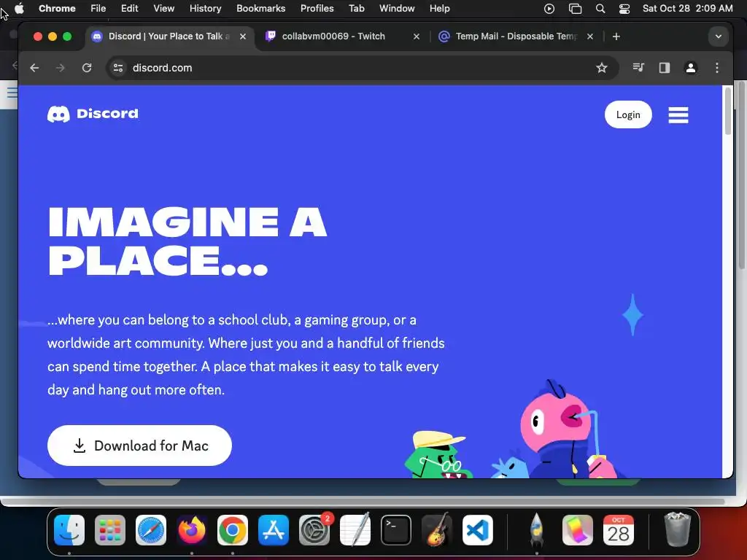The image size is (747, 560).
Task: View site information icon in address bar
Action: tap(118, 68)
